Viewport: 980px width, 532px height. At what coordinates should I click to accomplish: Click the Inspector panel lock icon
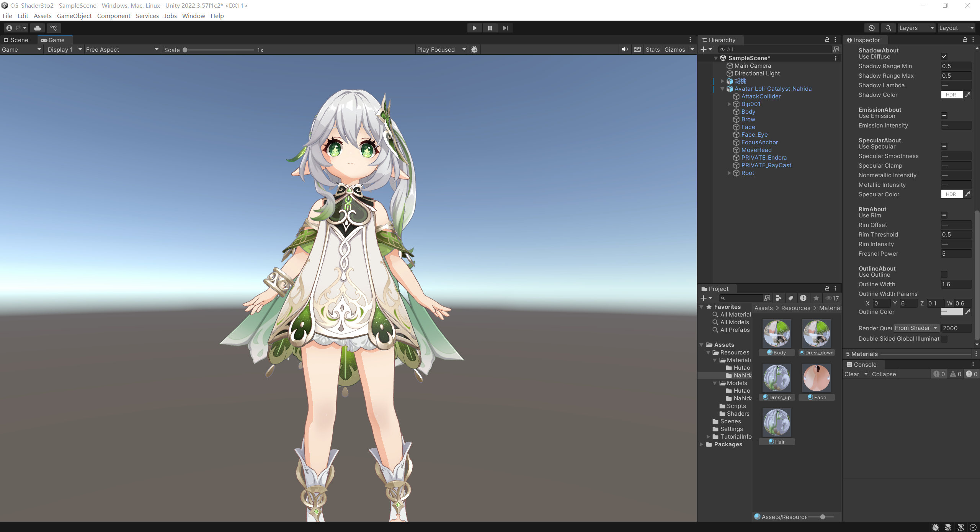[965, 40]
